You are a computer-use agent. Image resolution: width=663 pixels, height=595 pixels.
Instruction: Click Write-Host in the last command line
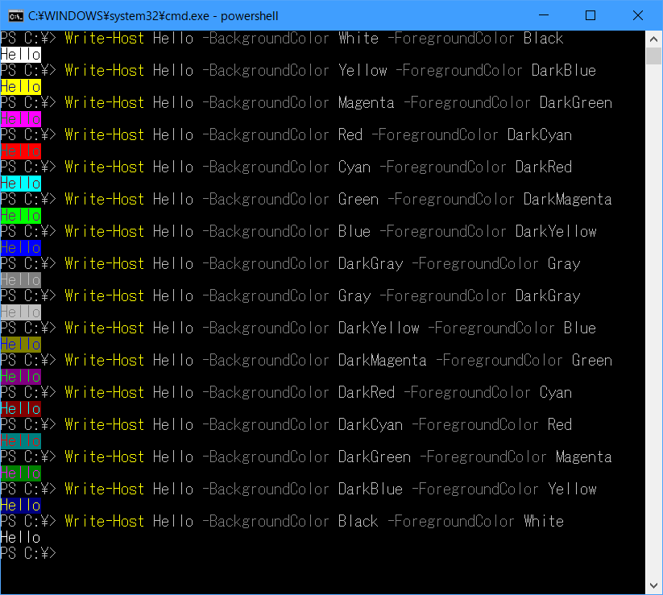point(104,521)
